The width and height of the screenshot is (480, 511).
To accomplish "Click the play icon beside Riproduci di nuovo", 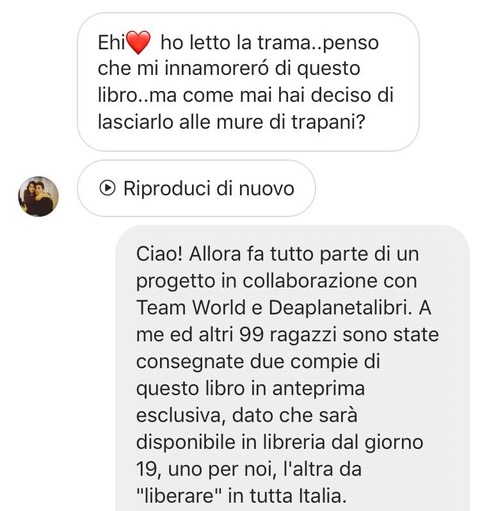I will 107,188.
